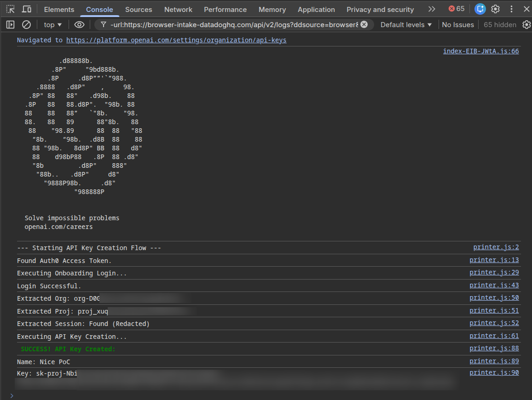
Task: Open source link printer.js:88
Action: (494, 348)
